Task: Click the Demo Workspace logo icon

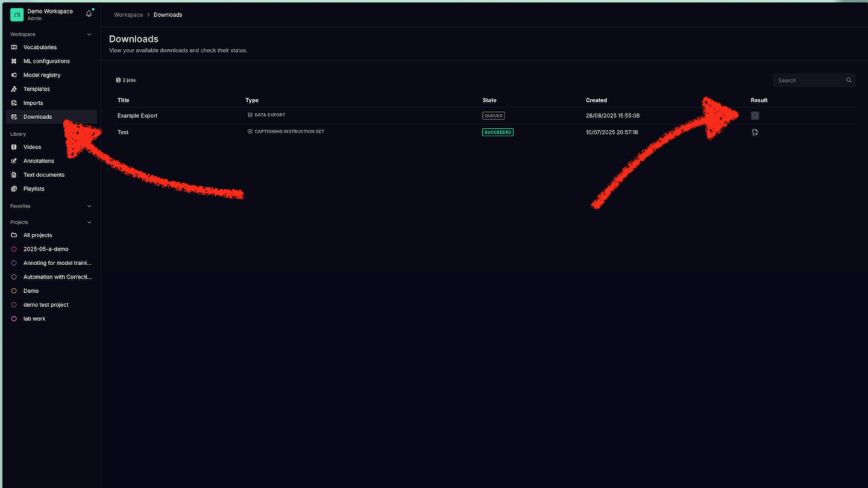Action: (x=17, y=14)
